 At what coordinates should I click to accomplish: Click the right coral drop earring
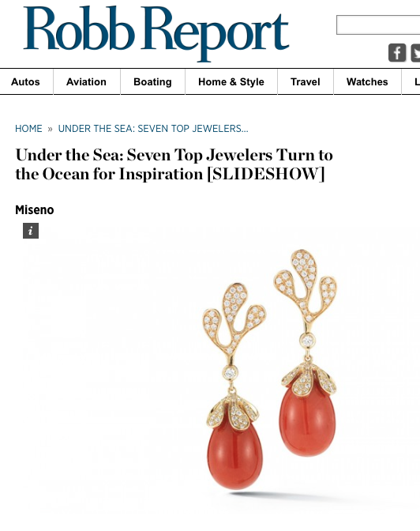coord(306,352)
